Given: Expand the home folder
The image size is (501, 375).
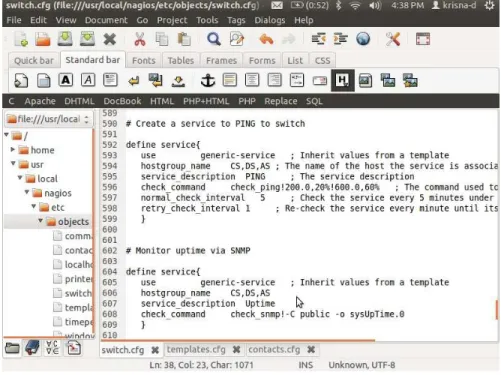Looking at the screenshot, I should pyautogui.click(x=13, y=149).
